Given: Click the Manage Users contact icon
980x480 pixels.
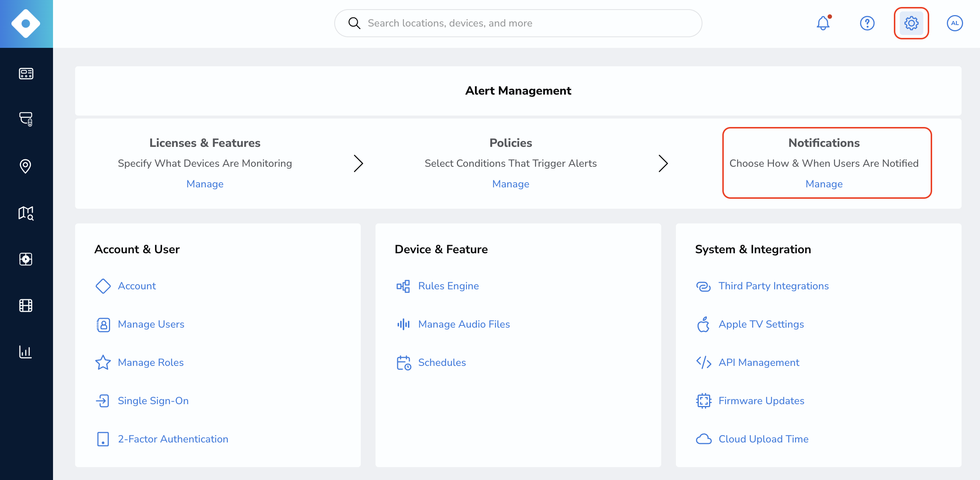Looking at the screenshot, I should (103, 324).
